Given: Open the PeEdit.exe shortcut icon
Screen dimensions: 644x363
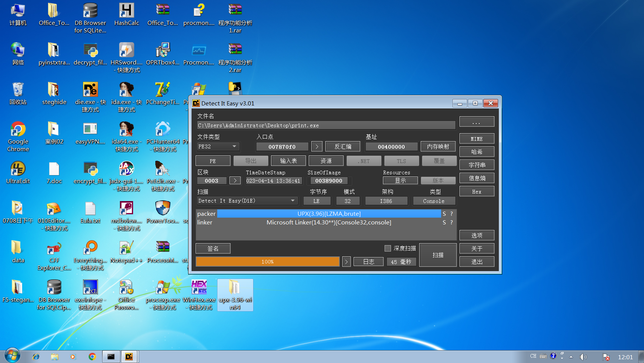Looking at the screenshot, I should click(x=163, y=176).
